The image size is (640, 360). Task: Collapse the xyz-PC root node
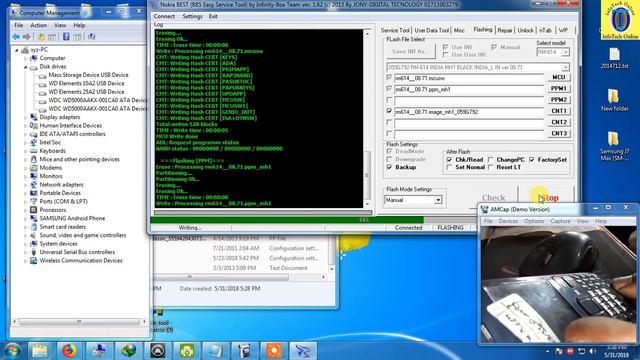[x=17, y=50]
